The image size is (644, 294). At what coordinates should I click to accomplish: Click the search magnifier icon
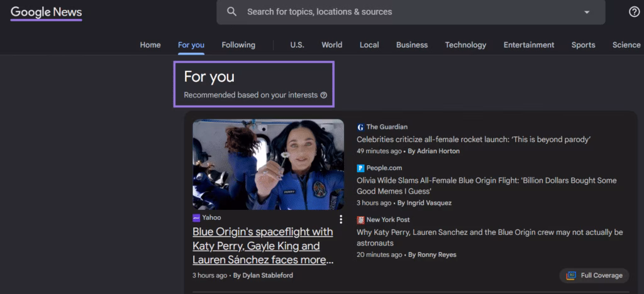(232, 12)
